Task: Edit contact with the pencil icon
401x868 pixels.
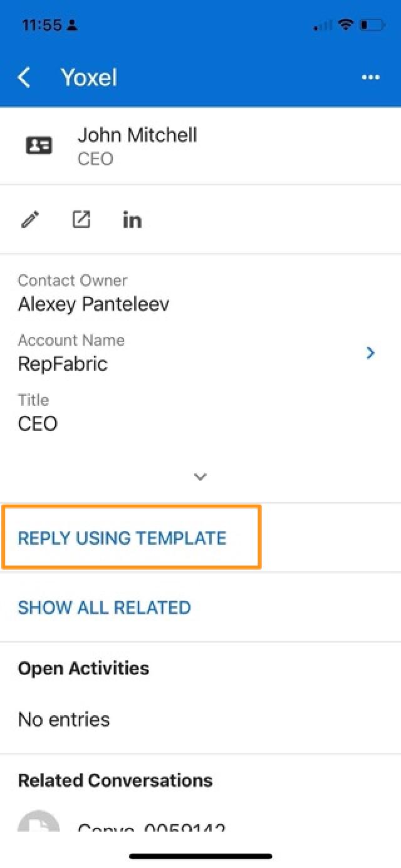Action: tap(30, 220)
